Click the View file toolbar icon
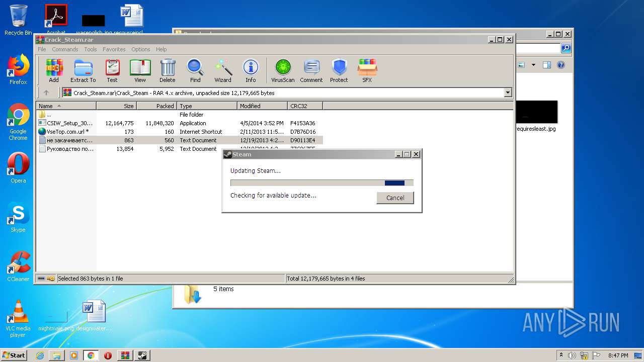The image size is (644, 362). click(140, 70)
